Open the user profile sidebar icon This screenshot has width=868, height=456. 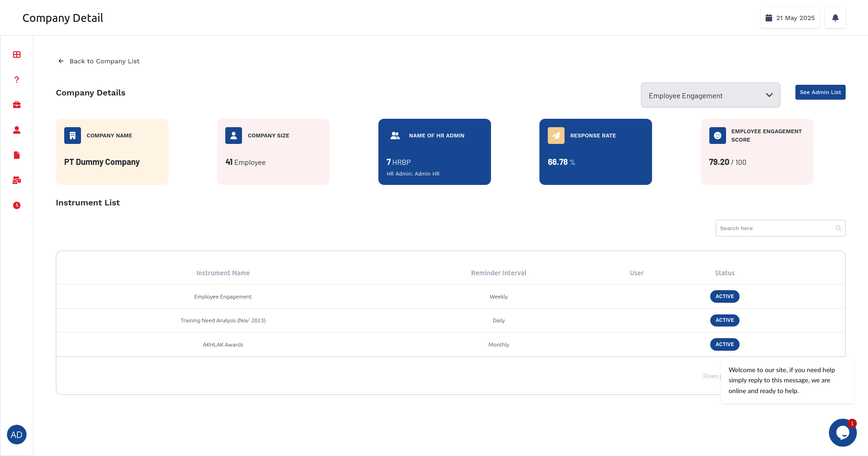(17, 130)
